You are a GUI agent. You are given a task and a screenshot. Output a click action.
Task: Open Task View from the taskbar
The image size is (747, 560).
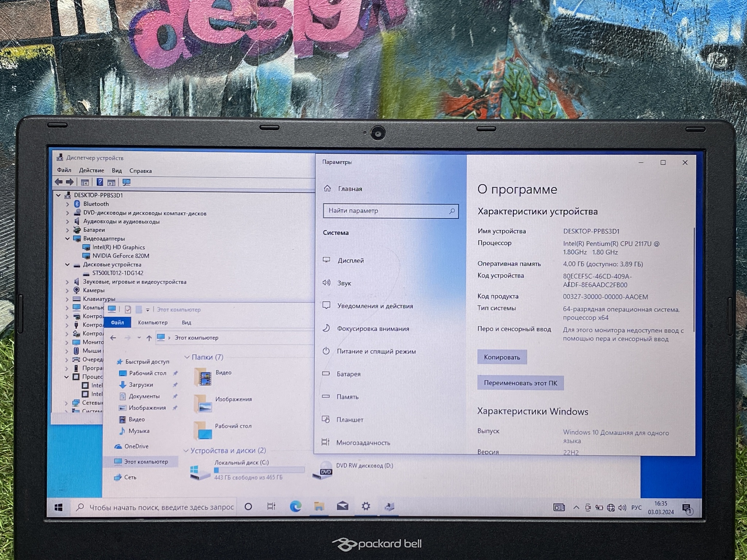coord(271,506)
